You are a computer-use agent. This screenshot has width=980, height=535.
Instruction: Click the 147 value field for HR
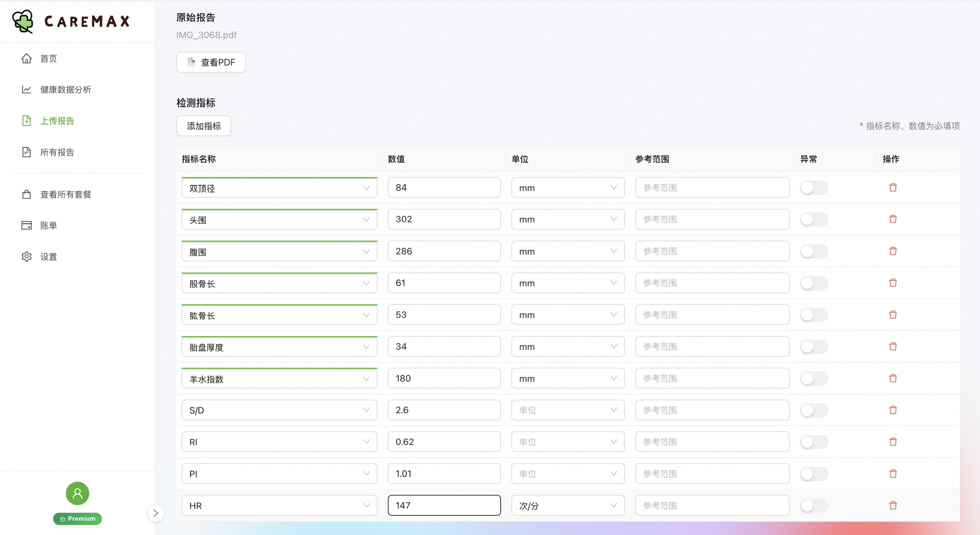click(x=444, y=505)
